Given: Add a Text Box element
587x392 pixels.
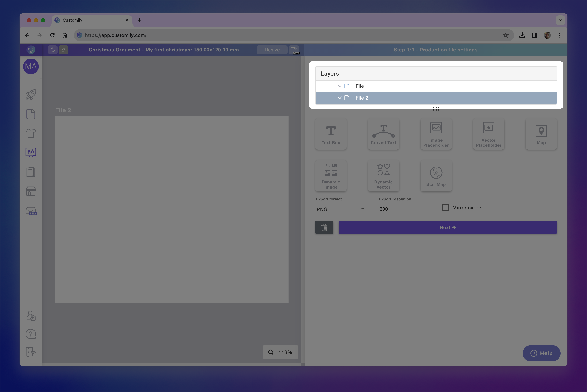Looking at the screenshot, I should click(331, 134).
